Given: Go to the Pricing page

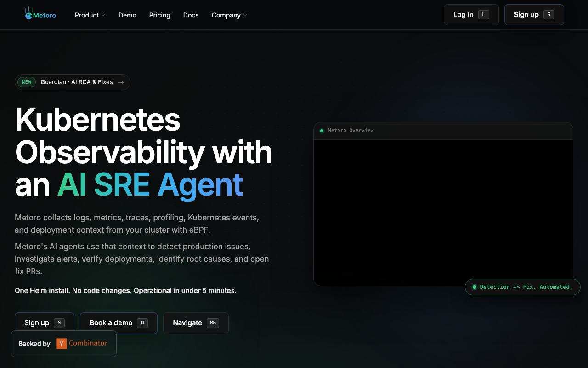Looking at the screenshot, I should point(160,15).
